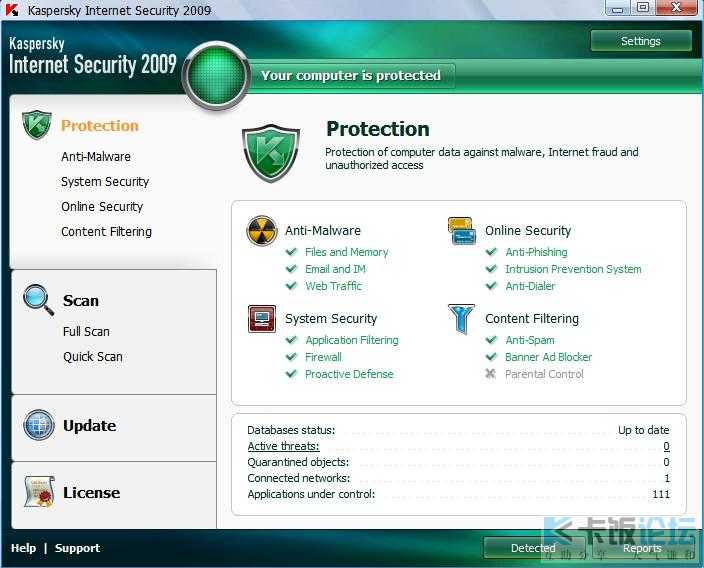Click the globe Update icon

click(39, 425)
